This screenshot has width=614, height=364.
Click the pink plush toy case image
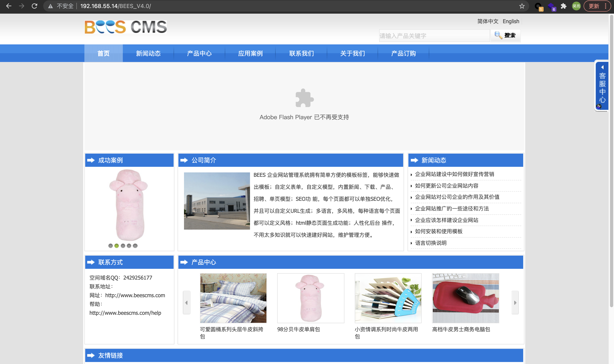click(x=129, y=205)
